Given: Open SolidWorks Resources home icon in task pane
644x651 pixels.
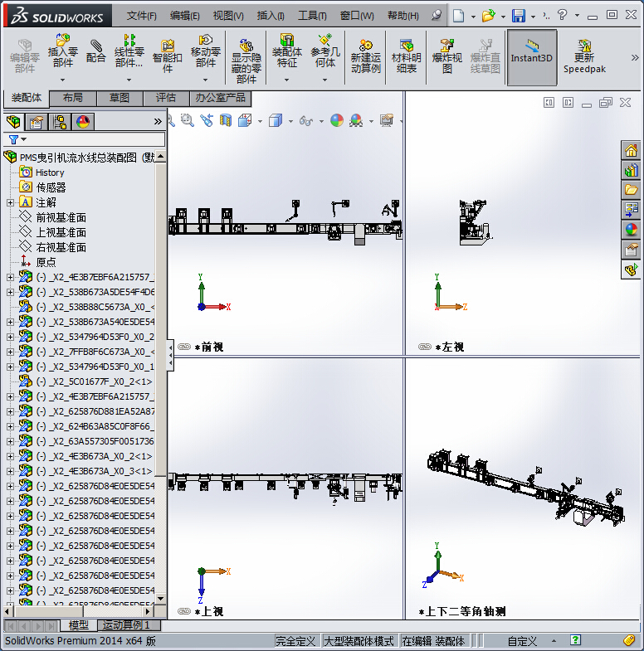Looking at the screenshot, I should (x=631, y=150).
